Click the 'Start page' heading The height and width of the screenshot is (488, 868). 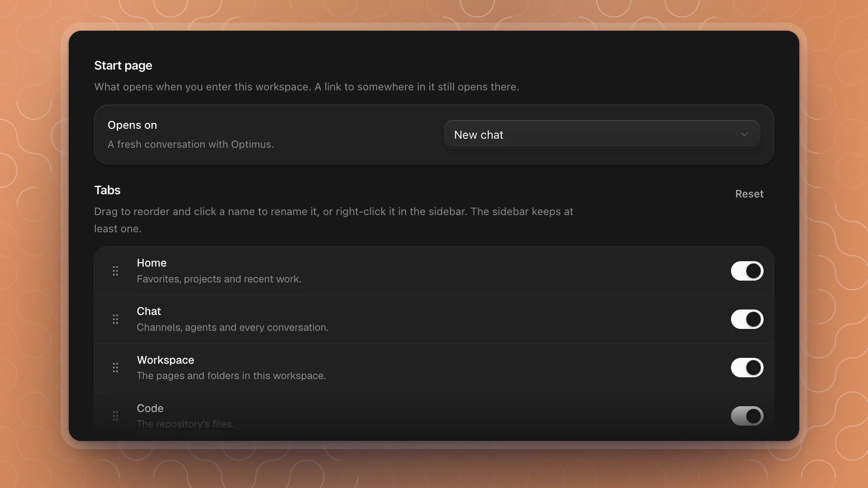[x=123, y=66]
